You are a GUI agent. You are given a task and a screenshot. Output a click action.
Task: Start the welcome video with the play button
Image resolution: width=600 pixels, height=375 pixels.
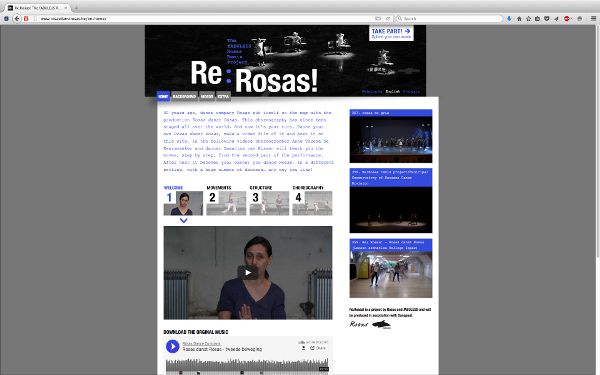[248, 272]
